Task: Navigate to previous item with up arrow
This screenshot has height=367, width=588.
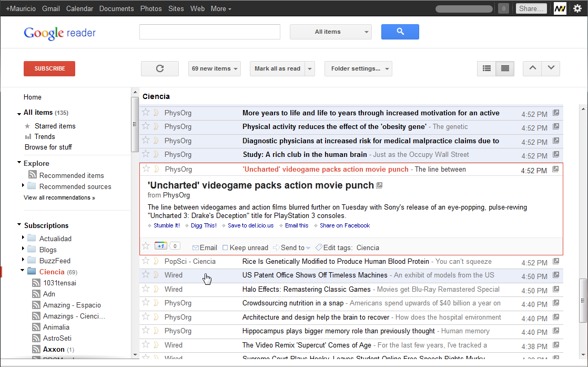Action: 532,68
